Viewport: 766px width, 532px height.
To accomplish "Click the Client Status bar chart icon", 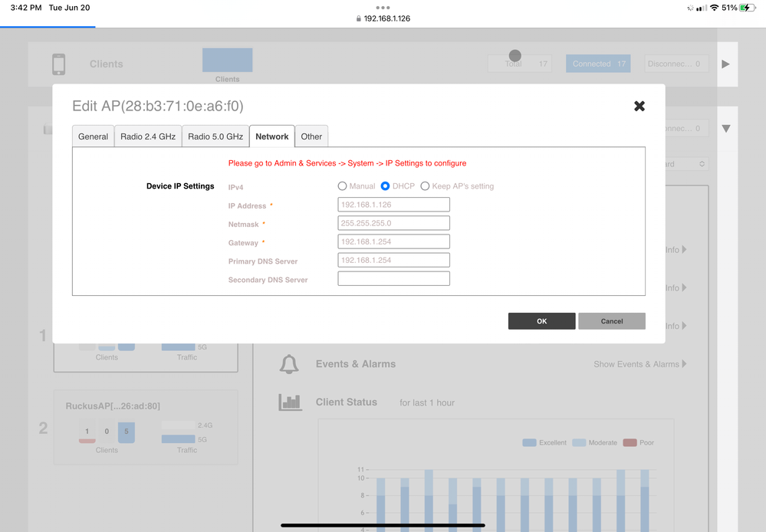I will coord(289,402).
